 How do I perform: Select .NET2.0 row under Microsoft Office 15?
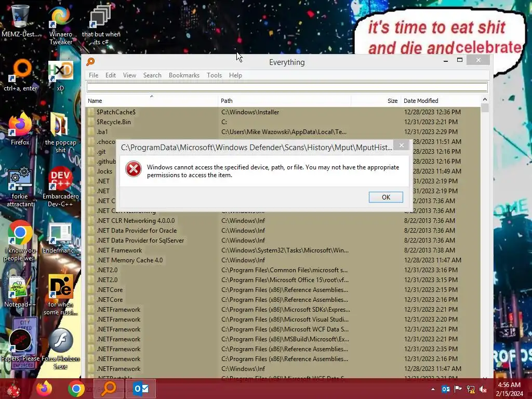(283, 280)
